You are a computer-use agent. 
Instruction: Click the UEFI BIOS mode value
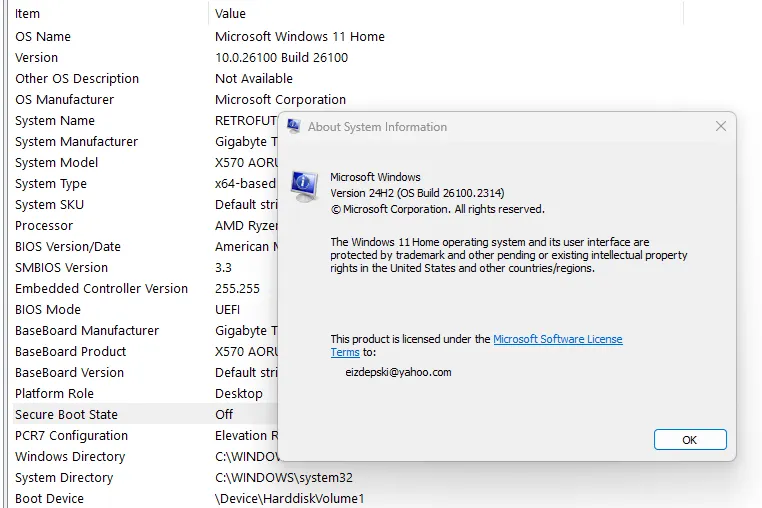(227, 309)
